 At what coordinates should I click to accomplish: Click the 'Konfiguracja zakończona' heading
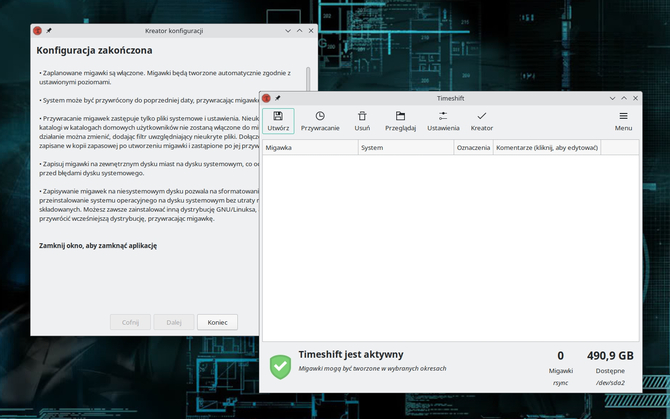[94, 50]
